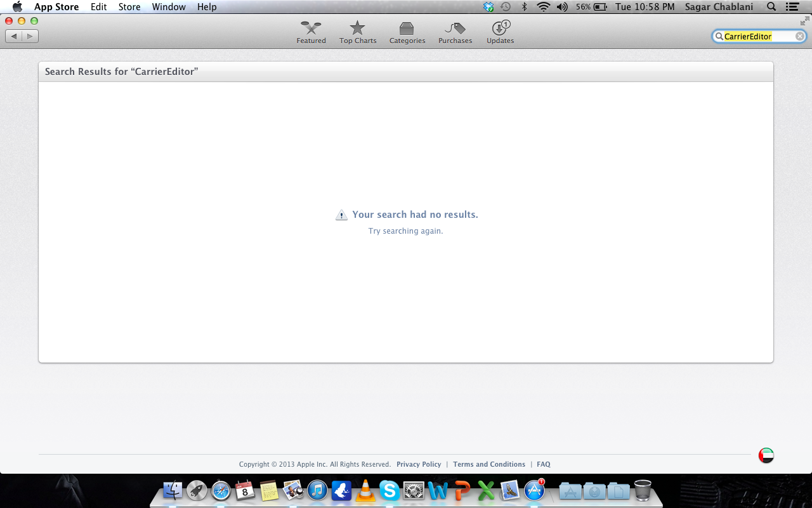Open VLC in the Dock
The height and width of the screenshot is (508, 812).
click(365, 490)
